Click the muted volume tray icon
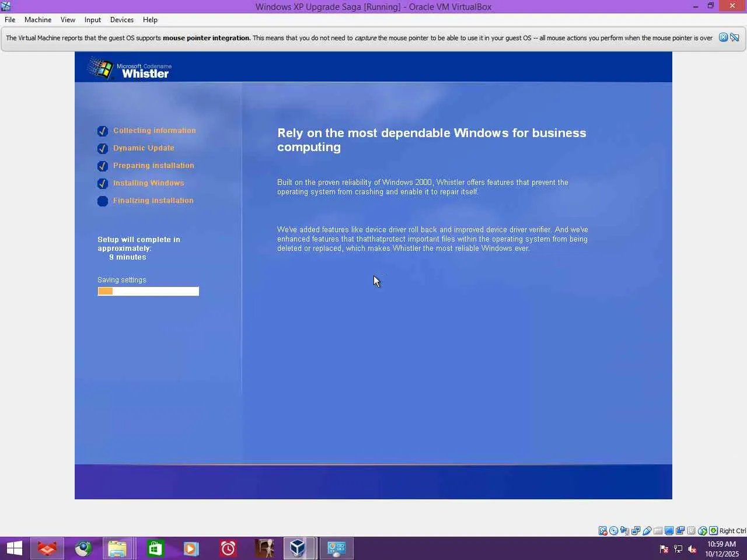Viewport: 747px width, 560px height. click(692, 548)
